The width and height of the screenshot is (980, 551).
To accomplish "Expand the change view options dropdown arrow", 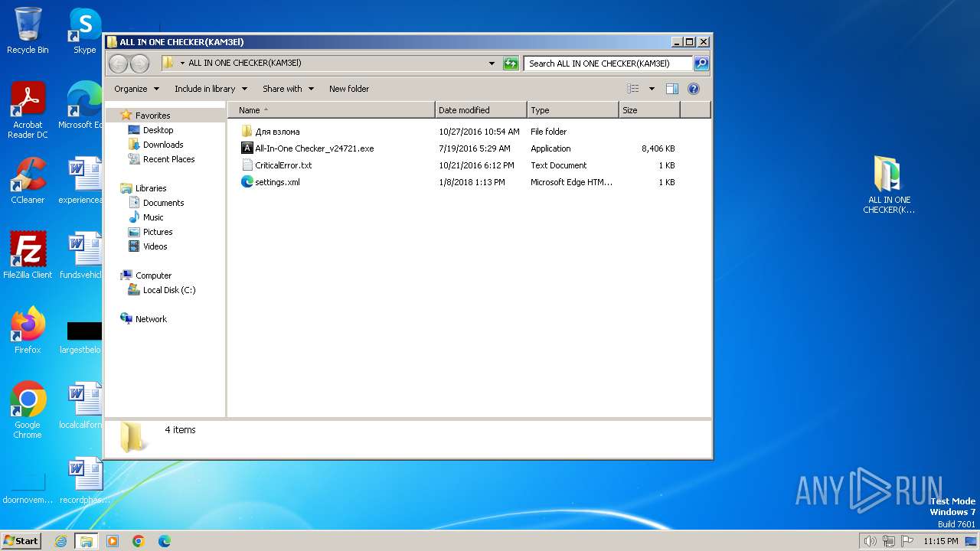I will pos(652,89).
